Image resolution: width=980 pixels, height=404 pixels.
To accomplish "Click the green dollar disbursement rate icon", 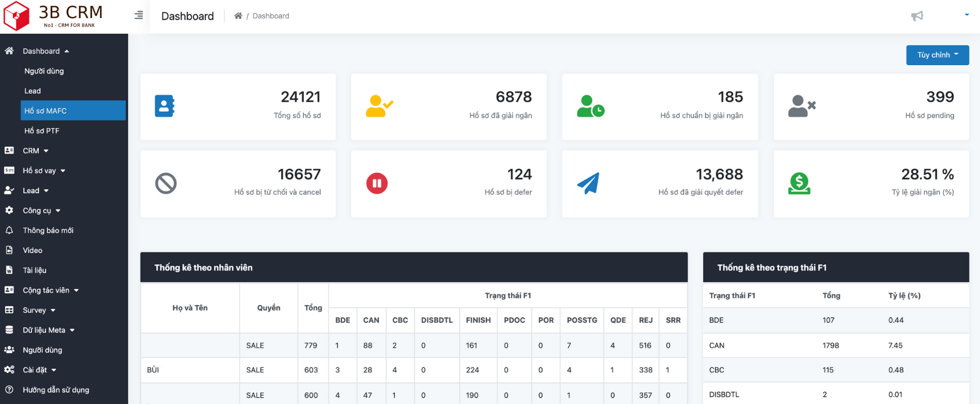I will pyautogui.click(x=799, y=183).
